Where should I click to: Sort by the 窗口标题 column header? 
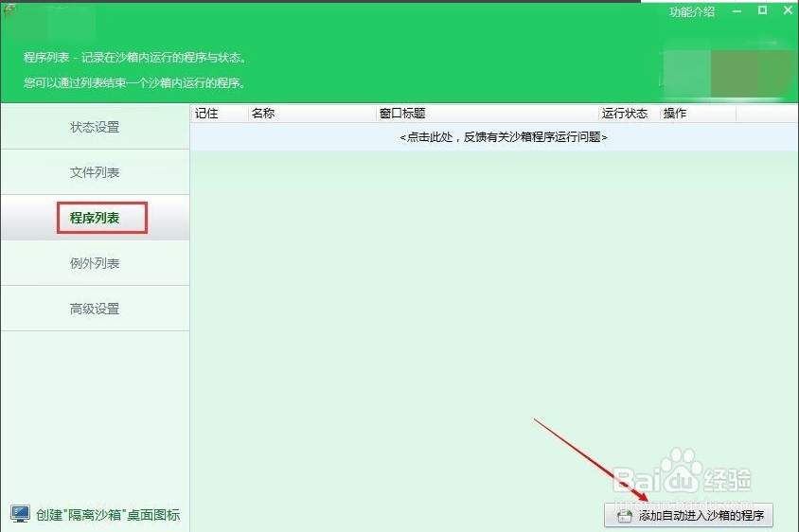click(488, 114)
